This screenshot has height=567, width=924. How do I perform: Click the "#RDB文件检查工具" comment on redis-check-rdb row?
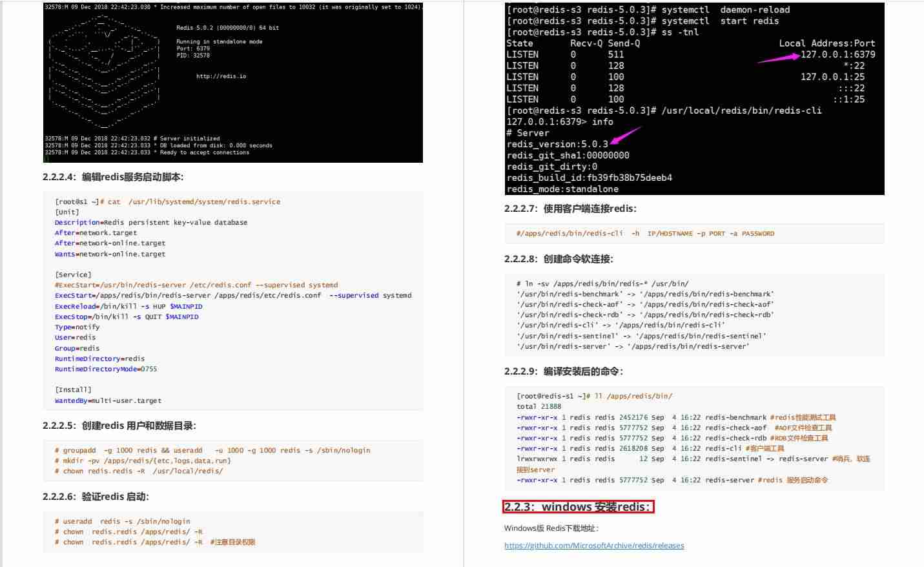(x=799, y=438)
